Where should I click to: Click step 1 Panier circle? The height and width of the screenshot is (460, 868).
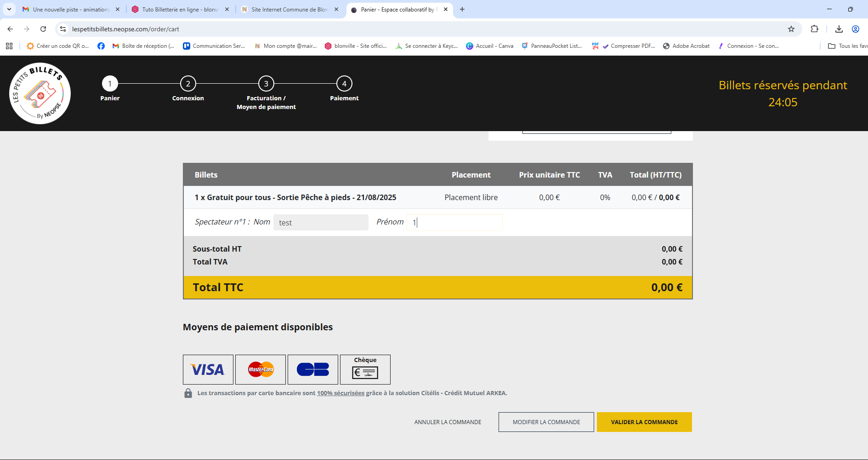click(110, 84)
